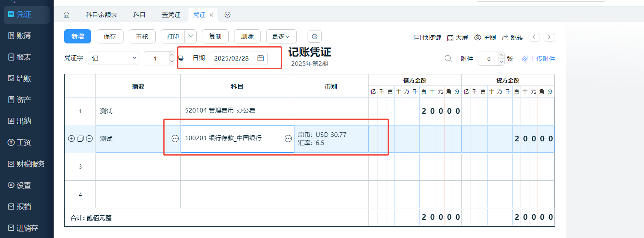The height and width of the screenshot is (238, 644).
Task: Click the add row plus icon
Action: [x=72, y=138]
